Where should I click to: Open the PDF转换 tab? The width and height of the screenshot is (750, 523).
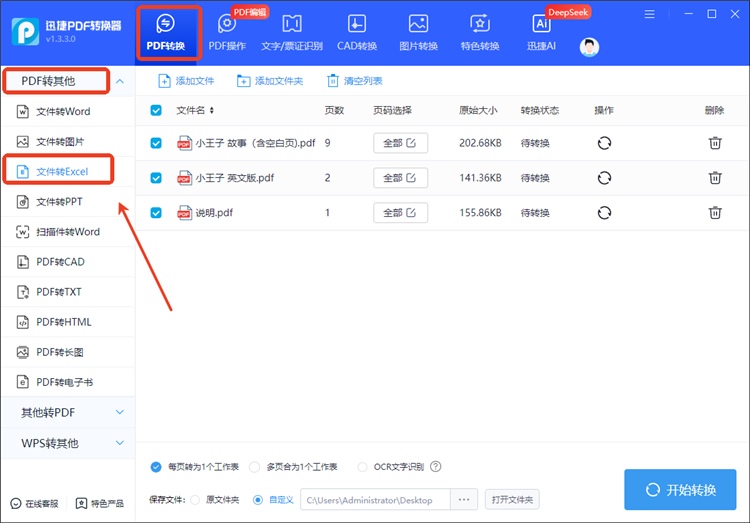pos(165,33)
